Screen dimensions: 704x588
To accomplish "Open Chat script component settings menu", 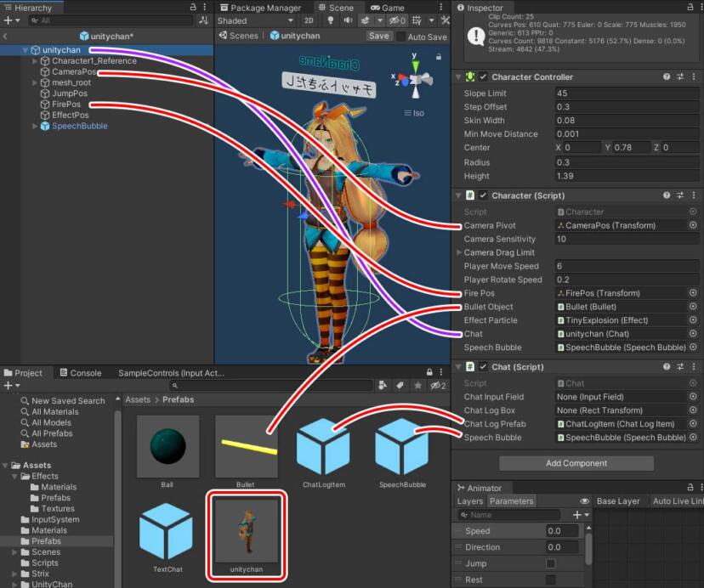I will (x=693, y=367).
